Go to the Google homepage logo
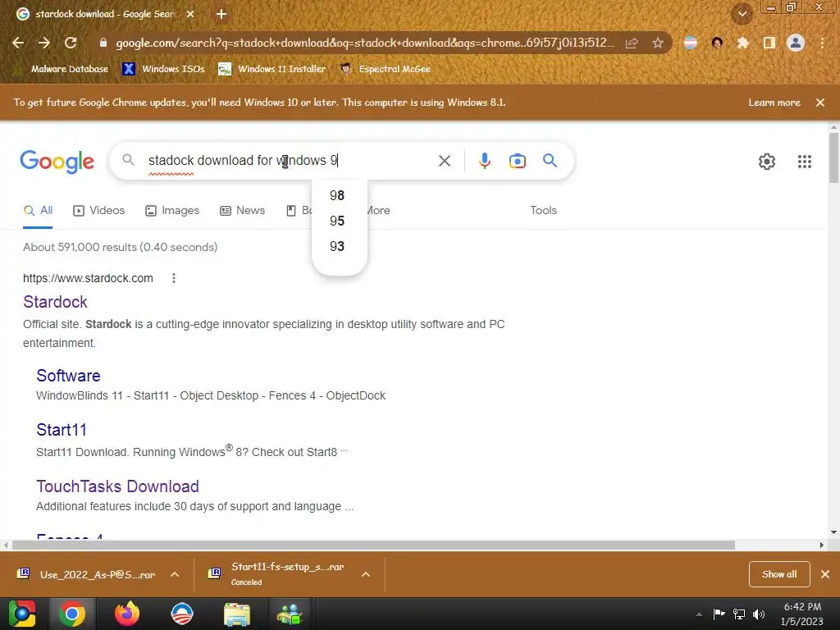 coord(57,162)
